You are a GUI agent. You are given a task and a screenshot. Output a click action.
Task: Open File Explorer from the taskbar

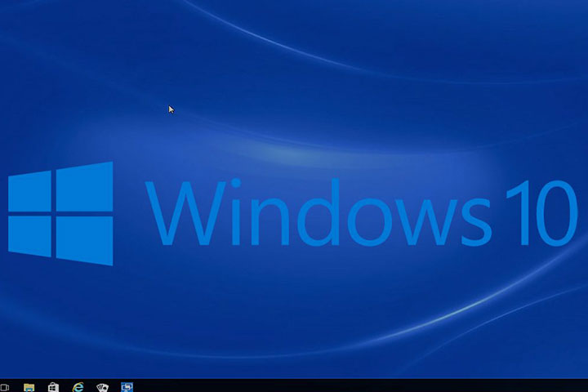click(29, 387)
